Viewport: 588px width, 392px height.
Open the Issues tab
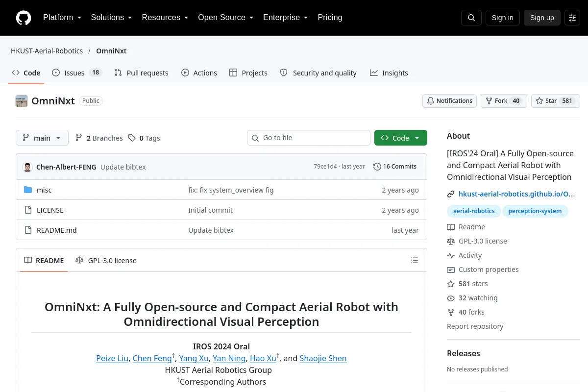pyautogui.click(x=76, y=73)
